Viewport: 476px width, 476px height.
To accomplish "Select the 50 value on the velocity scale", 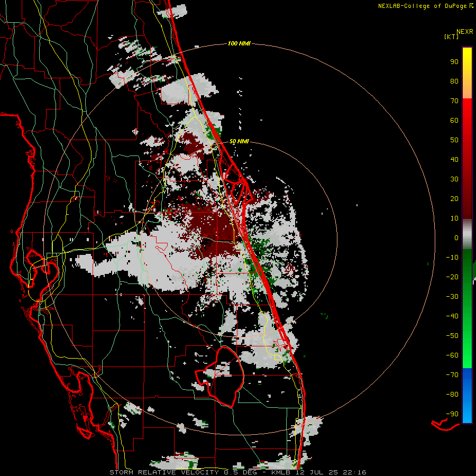I will click(x=454, y=140).
